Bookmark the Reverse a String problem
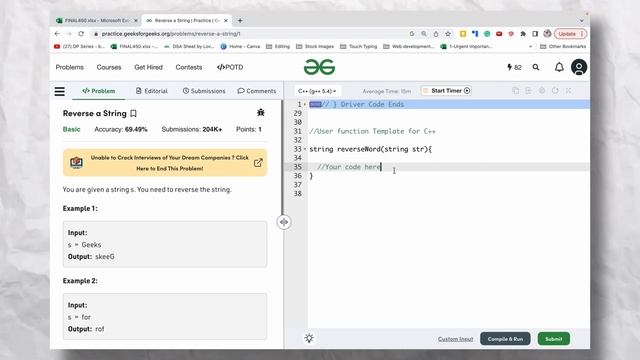The image size is (640, 360). pyautogui.click(x=133, y=113)
